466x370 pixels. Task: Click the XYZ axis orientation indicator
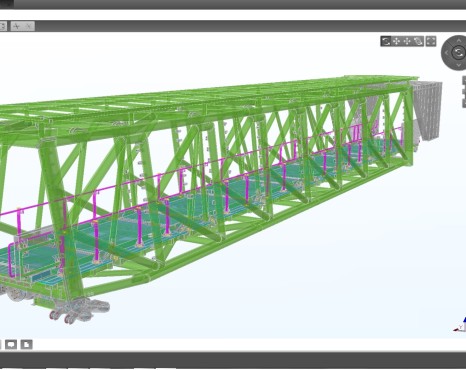pyautogui.click(x=460, y=324)
